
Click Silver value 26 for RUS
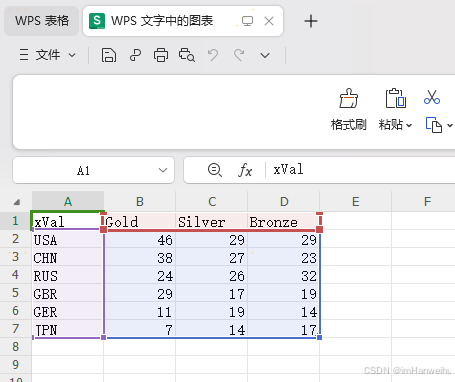coord(212,276)
